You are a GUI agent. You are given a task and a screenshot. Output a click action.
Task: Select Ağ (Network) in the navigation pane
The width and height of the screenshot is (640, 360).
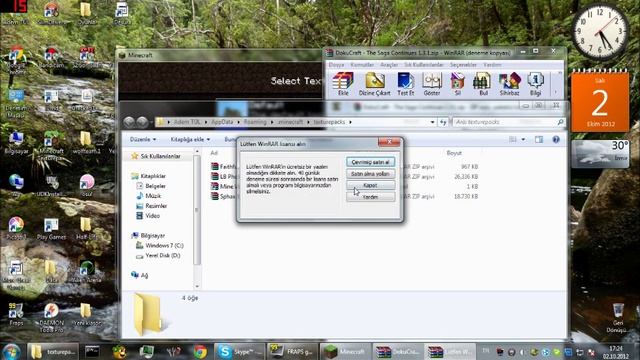click(140, 275)
